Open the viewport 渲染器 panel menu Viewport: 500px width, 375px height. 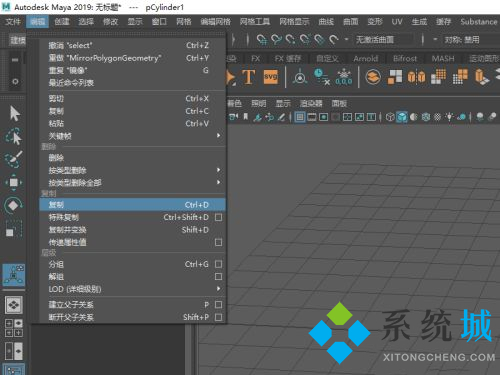pos(311,104)
